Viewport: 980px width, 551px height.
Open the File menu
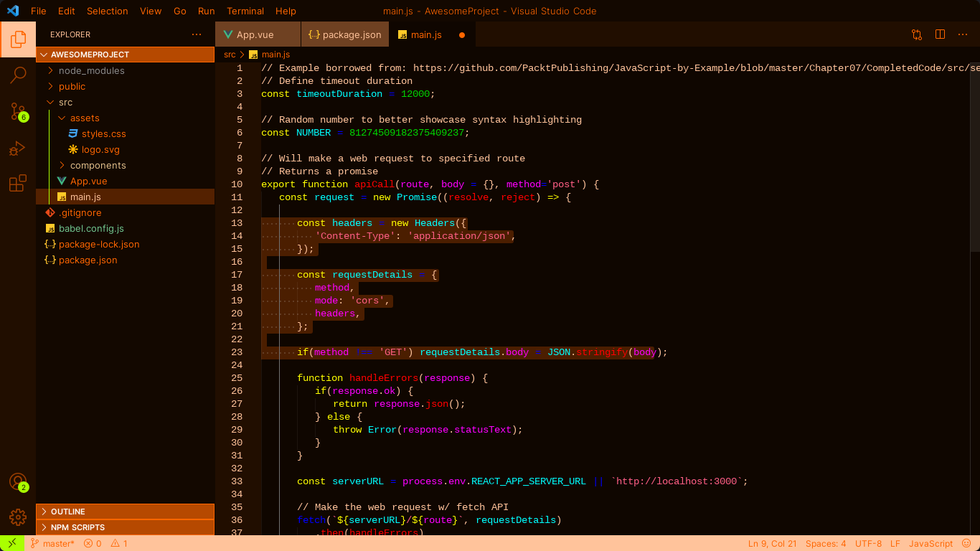(x=39, y=11)
